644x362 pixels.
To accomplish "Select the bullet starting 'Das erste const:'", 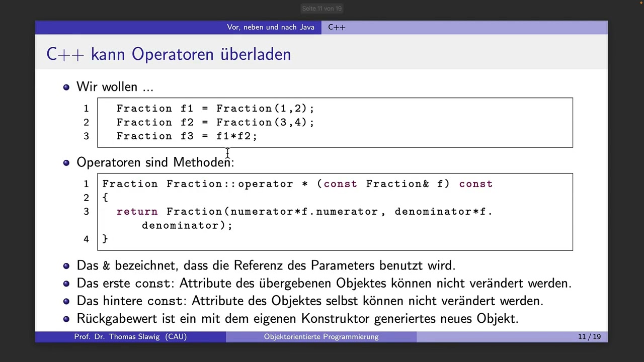I will tap(324, 283).
